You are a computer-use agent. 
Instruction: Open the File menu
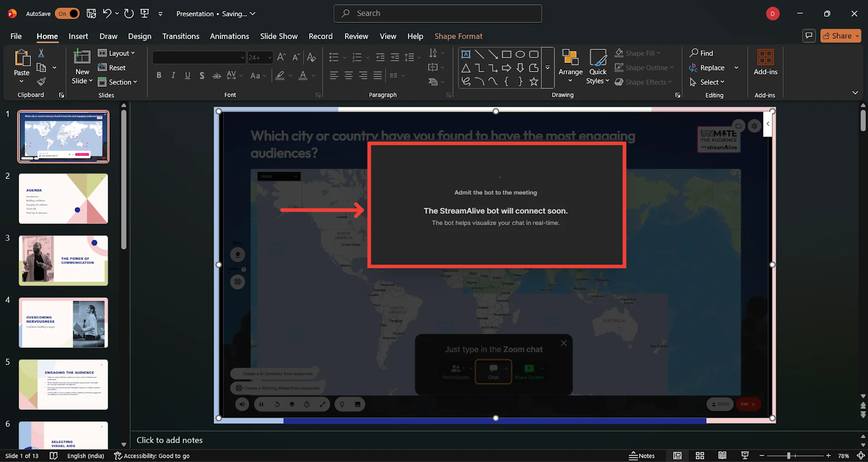16,36
